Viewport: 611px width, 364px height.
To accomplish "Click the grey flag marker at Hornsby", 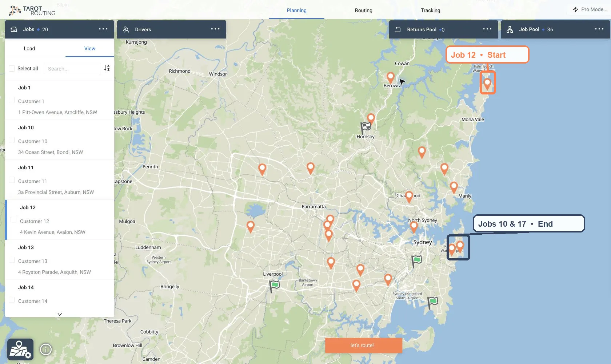I will click(x=366, y=128).
